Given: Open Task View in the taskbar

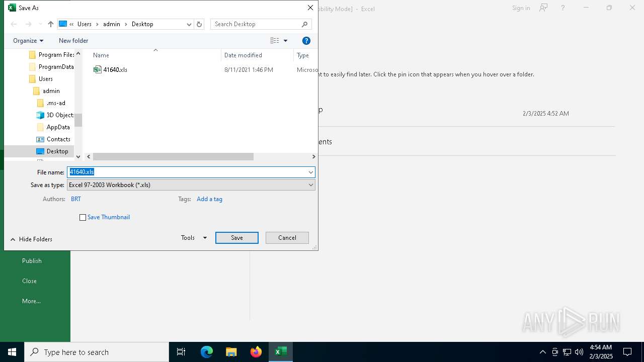Looking at the screenshot, I should pyautogui.click(x=181, y=352).
